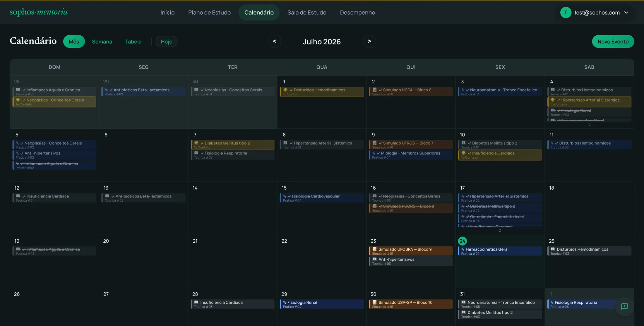Select day 20 cell number
Screen dimensions: 644x326
click(106, 241)
